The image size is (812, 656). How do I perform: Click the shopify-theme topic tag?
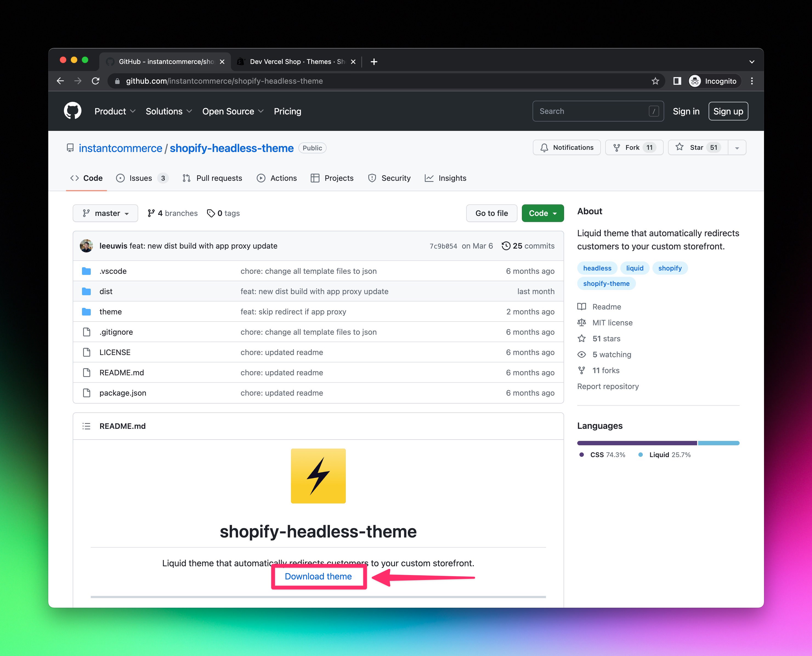(x=606, y=283)
